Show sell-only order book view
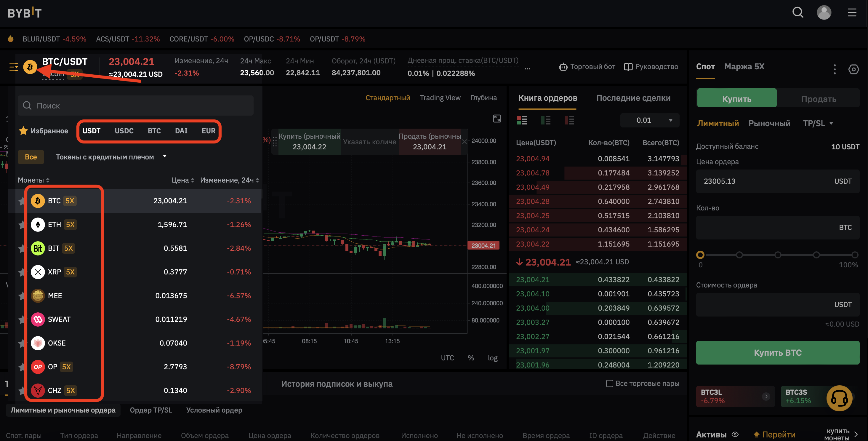Image resolution: width=868 pixels, height=441 pixels. [569, 120]
